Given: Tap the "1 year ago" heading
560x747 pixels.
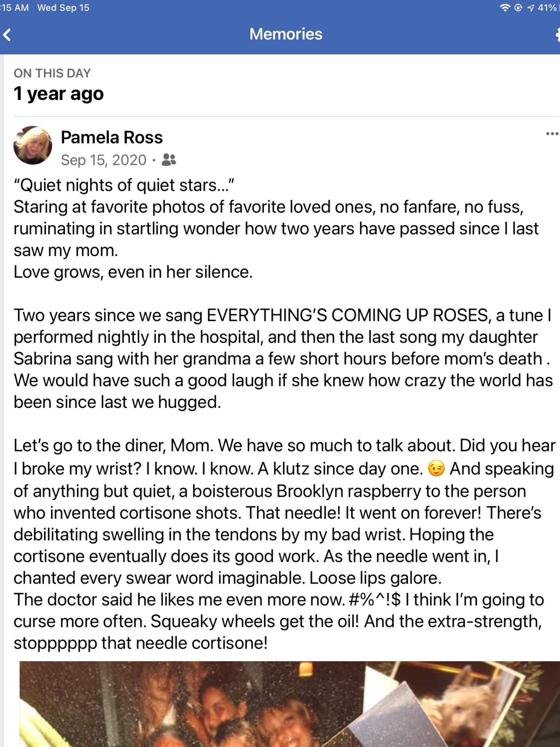Looking at the screenshot, I should tap(59, 94).
